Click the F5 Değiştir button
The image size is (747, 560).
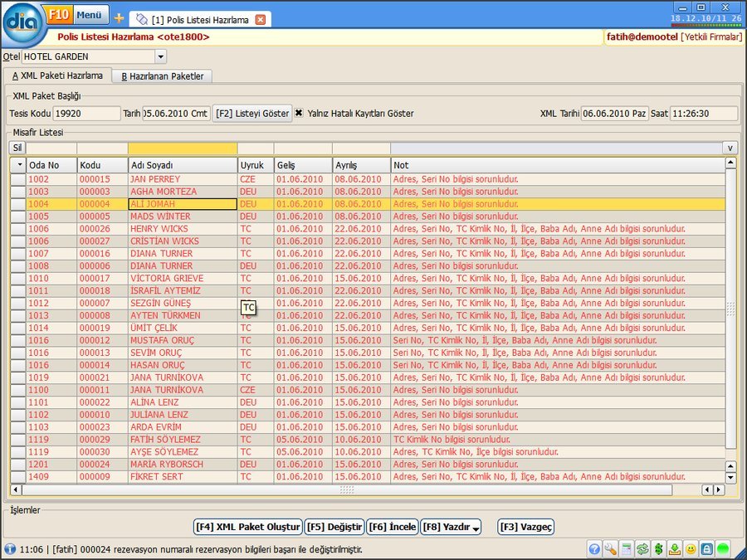[334, 527]
